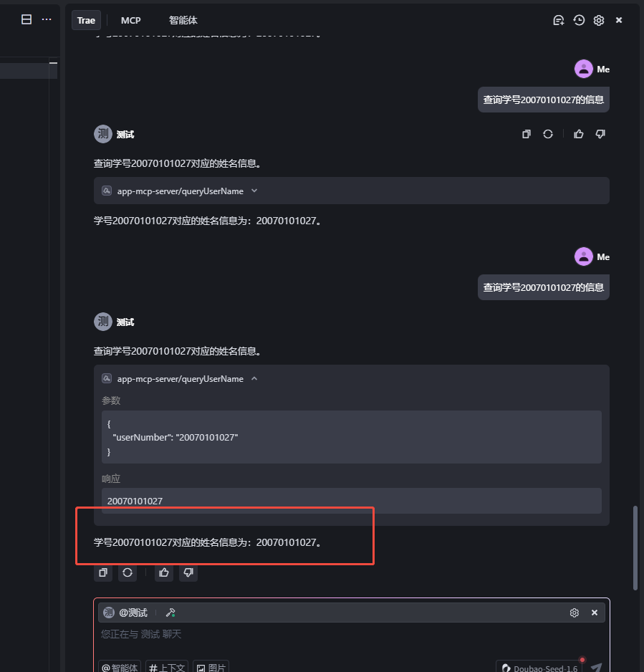The width and height of the screenshot is (644, 672).
Task: Open the three-dot more options menu
Action: pos(47,19)
